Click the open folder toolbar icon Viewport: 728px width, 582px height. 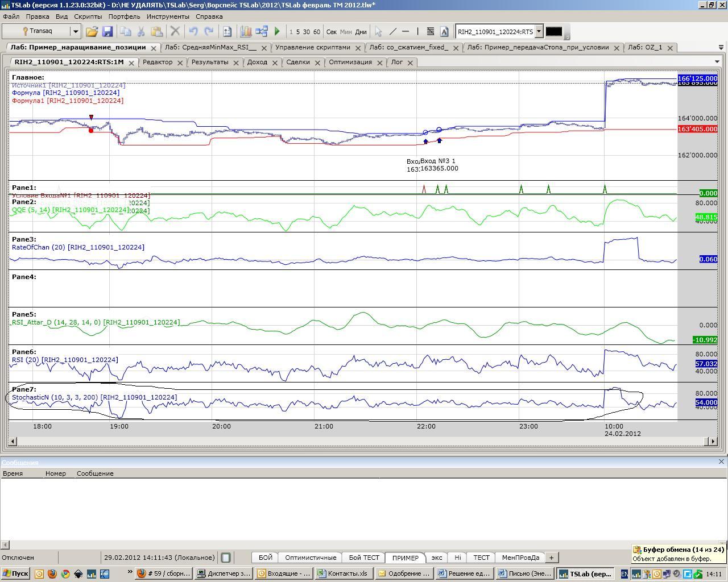[92, 31]
